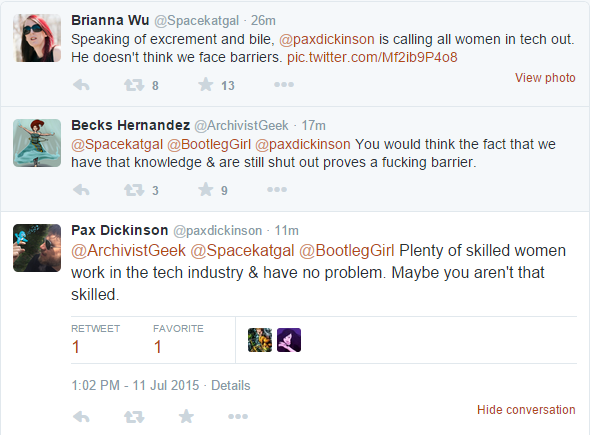Click the purple avatar who favorited

[x=289, y=340]
